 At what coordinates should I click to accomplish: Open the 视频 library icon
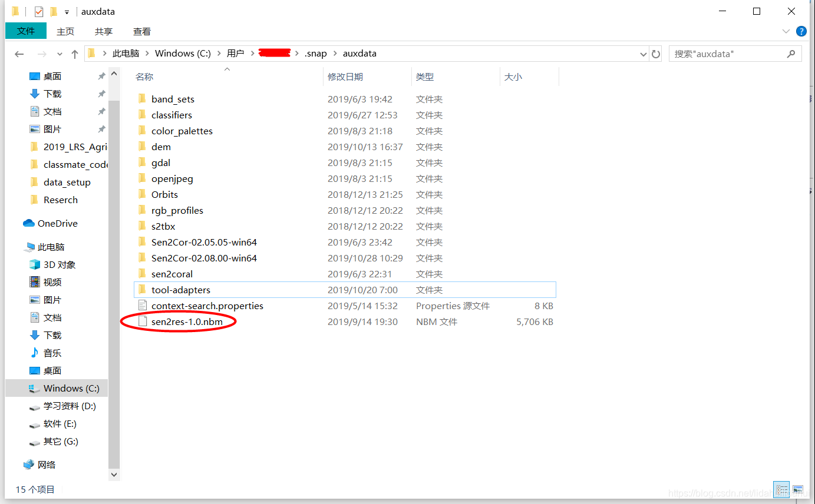pos(35,282)
